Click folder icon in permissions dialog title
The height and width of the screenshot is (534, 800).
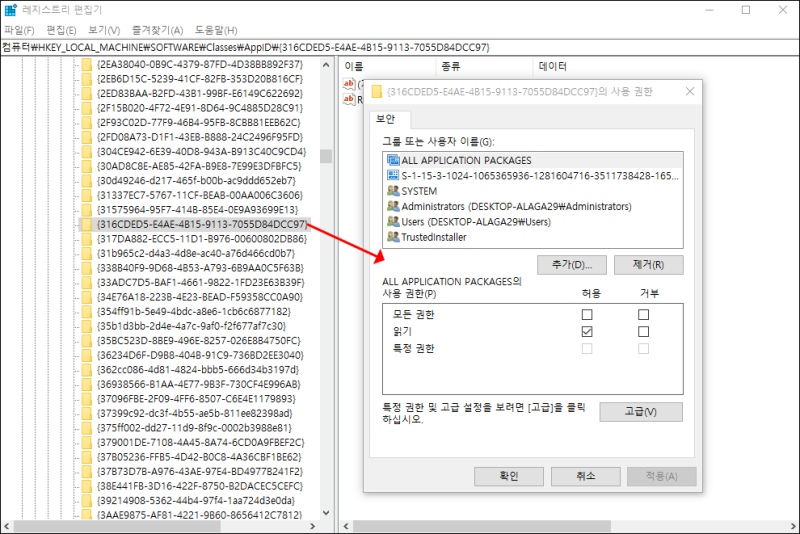click(x=377, y=92)
